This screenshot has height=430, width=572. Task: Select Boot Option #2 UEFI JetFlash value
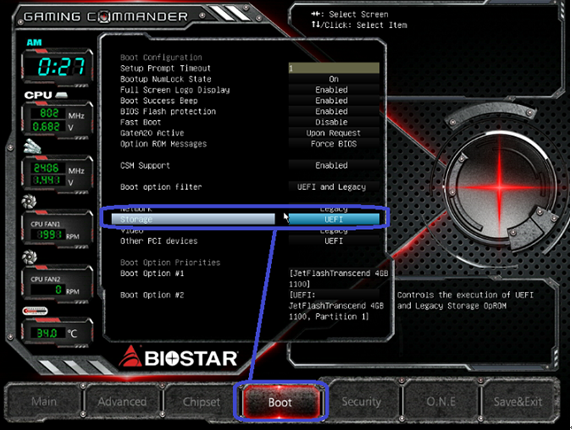(x=336, y=306)
